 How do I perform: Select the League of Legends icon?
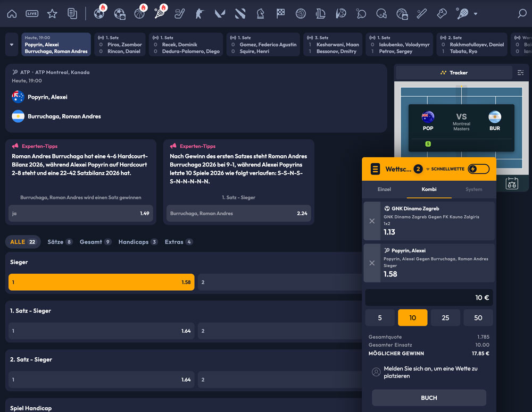(x=321, y=14)
